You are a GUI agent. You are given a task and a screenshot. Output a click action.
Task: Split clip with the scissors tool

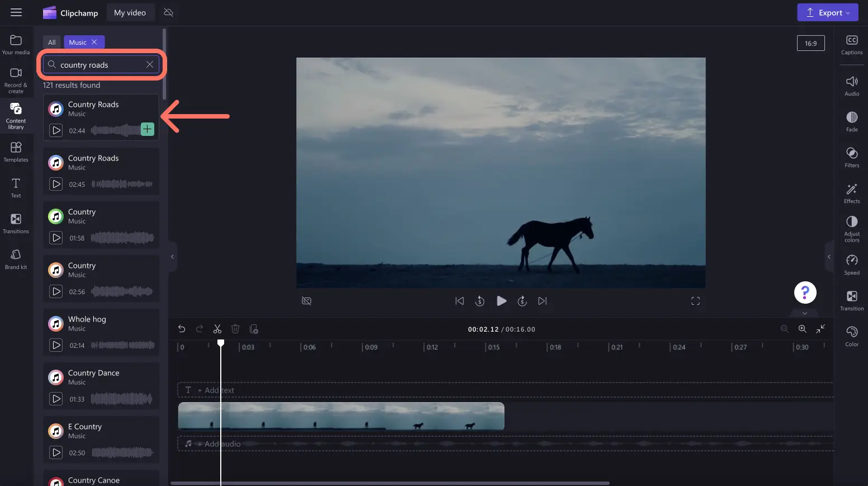(x=217, y=329)
